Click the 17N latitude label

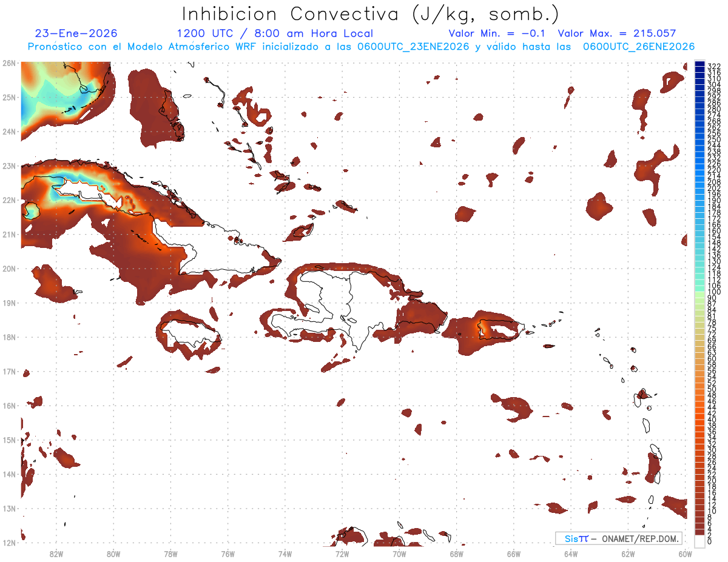(x=9, y=371)
